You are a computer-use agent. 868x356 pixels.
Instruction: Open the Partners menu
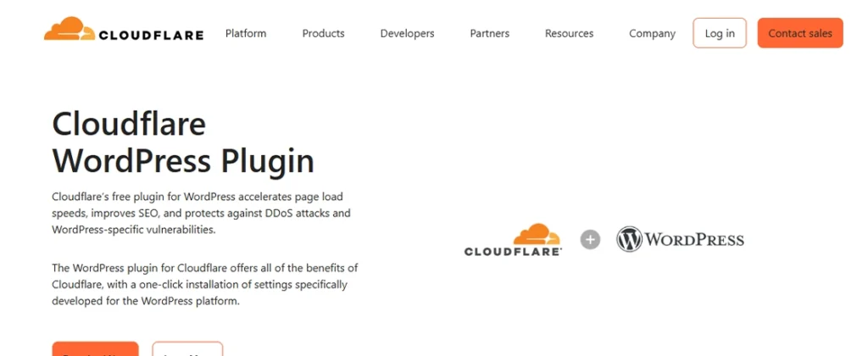tap(489, 33)
